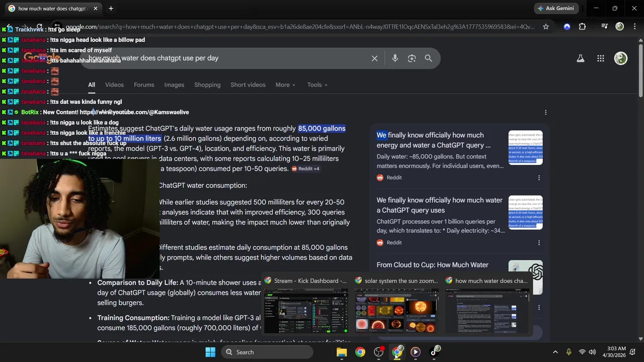Image resolution: width=644 pixels, height=362 pixels.
Task: Open the Google apps grid
Action: (x=601, y=58)
